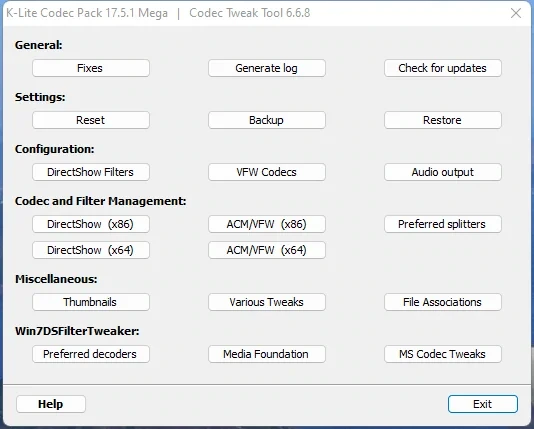Select Preferred decoders
534x429 pixels.
point(91,354)
